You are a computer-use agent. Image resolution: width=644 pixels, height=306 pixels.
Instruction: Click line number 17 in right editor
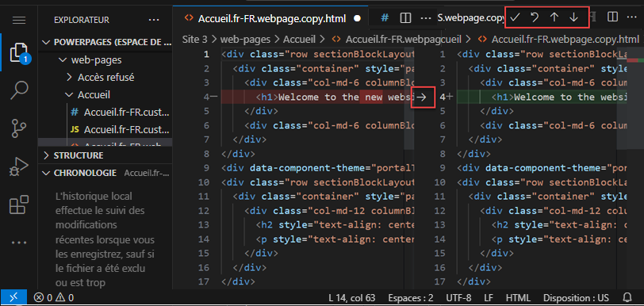click(x=440, y=281)
